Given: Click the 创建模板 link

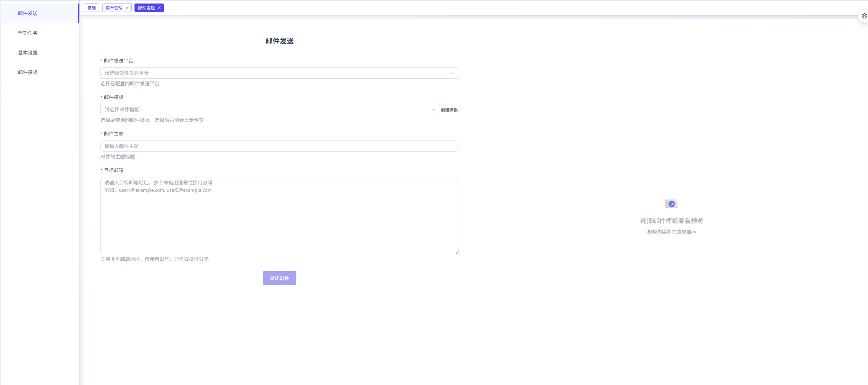Looking at the screenshot, I should [x=449, y=110].
